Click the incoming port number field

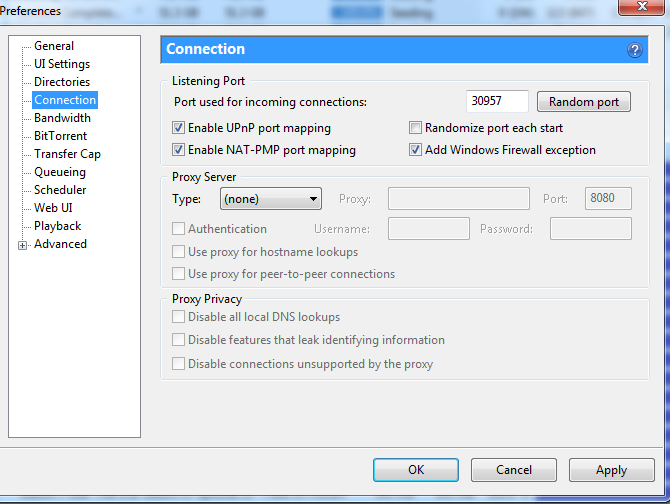pyautogui.click(x=497, y=102)
